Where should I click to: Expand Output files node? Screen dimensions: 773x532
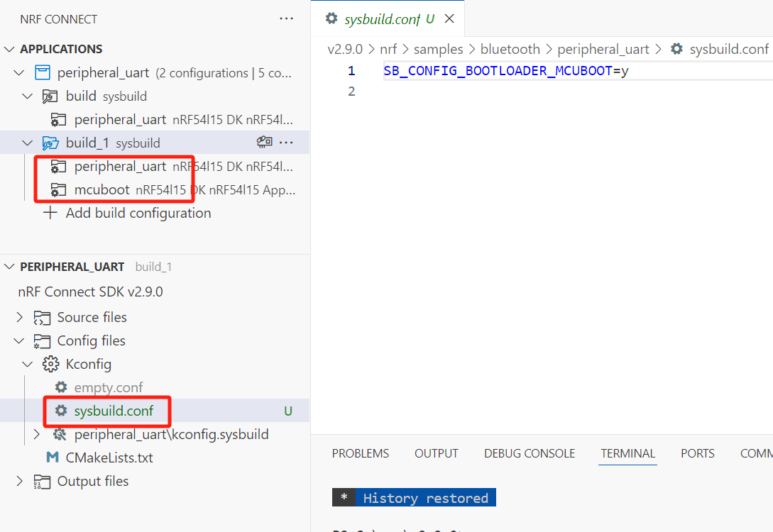(19, 481)
